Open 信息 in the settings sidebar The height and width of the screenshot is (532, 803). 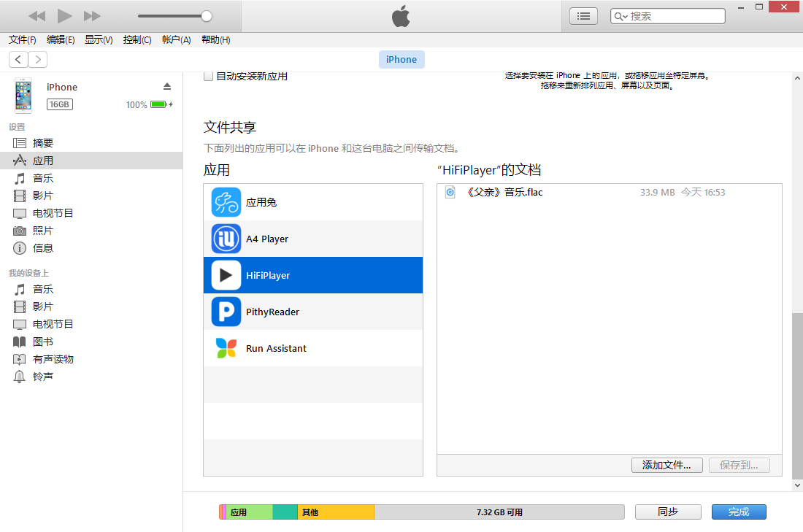click(x=91, y=248)
